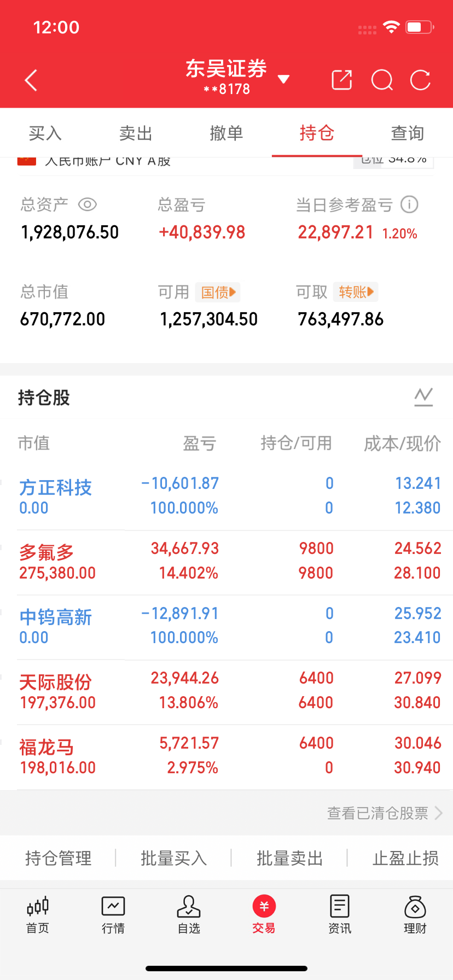Tap available funds 1,257,304.50
This screenshot has width=453, height=980.
pyautogui.click(x=208, y=319)
